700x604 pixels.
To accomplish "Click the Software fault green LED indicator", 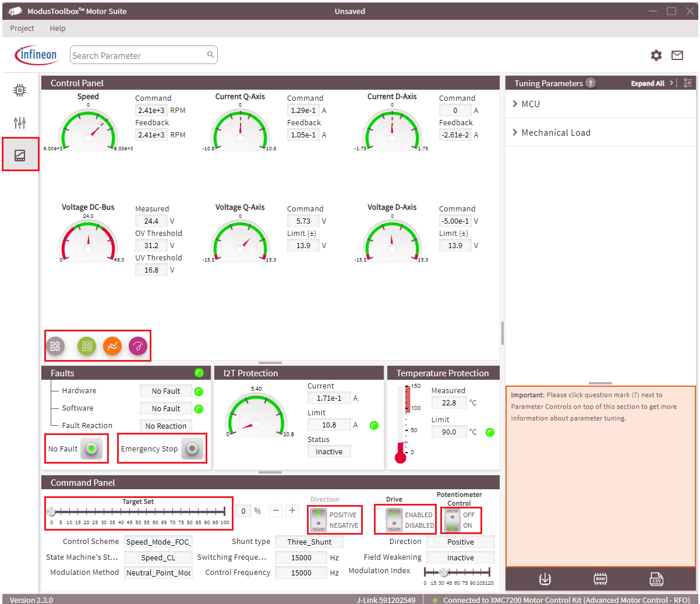I will click(199, 409).
